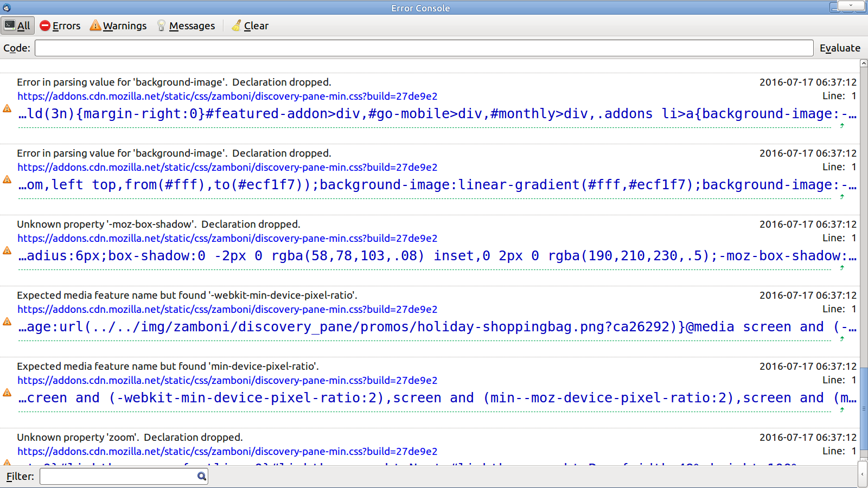Image resolution: width=868 pixels, height=488 pixels.
Task: Open CSS link of first background-image error
Action: click(227, 96)
